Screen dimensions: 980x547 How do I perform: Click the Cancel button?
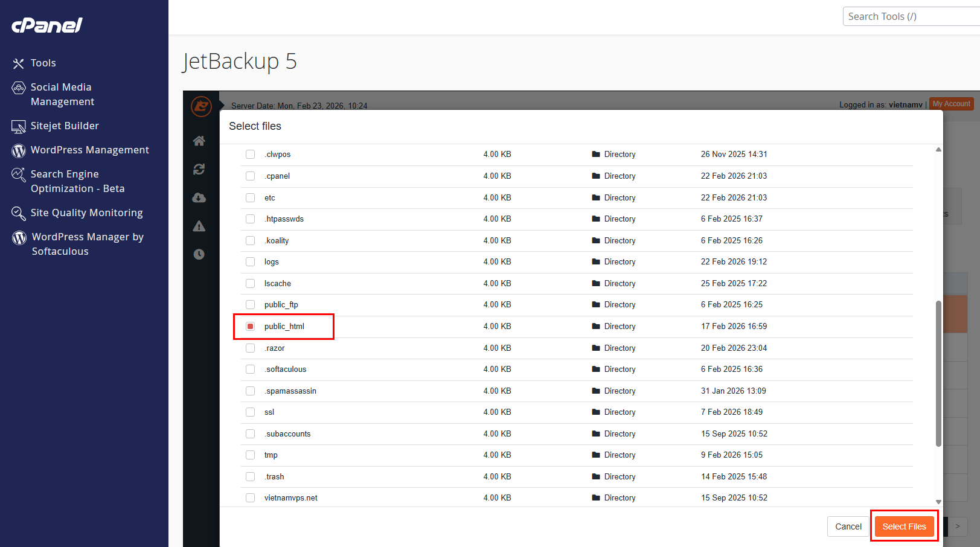tap(848, 526)
